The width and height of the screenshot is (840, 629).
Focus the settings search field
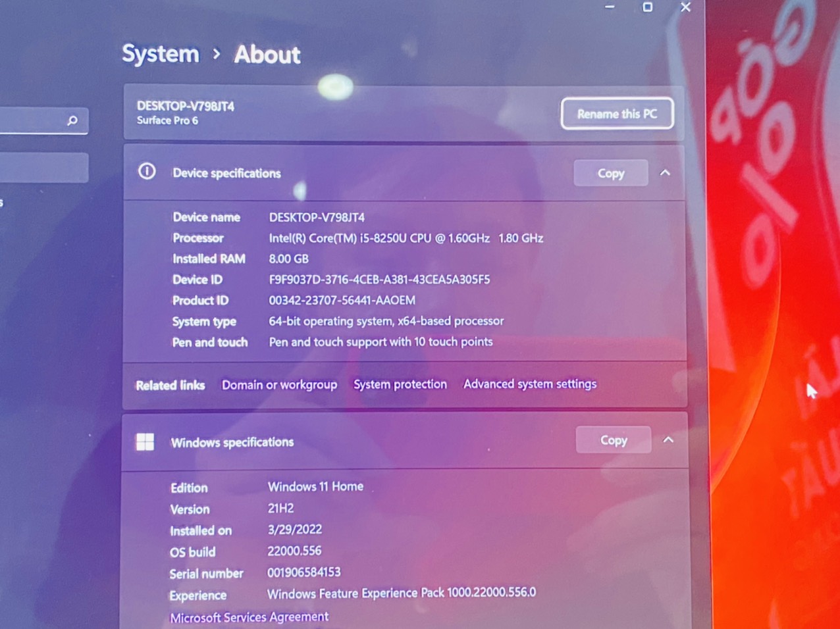[33, 120]
